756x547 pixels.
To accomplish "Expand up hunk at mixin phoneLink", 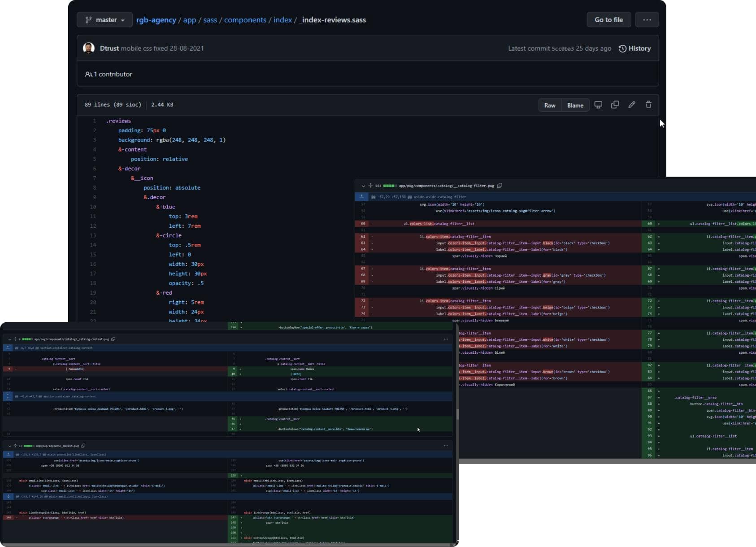I will [x=8, y=454].
